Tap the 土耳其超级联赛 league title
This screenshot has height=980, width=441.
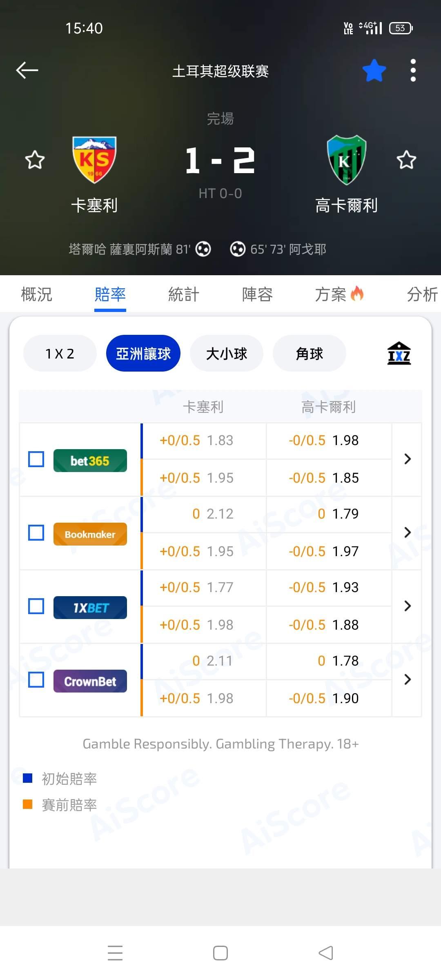220,71
